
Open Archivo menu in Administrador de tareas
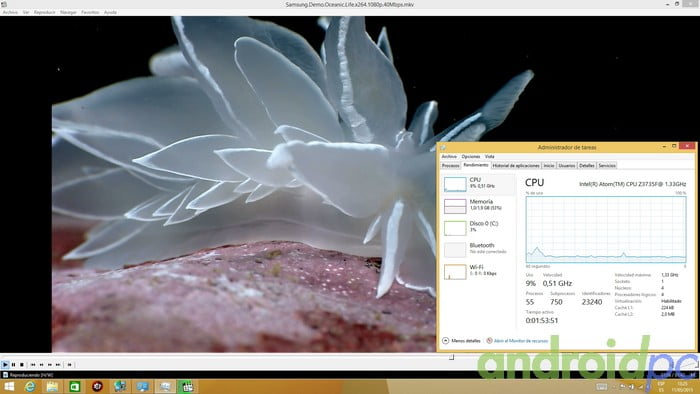tap(449, 157)
